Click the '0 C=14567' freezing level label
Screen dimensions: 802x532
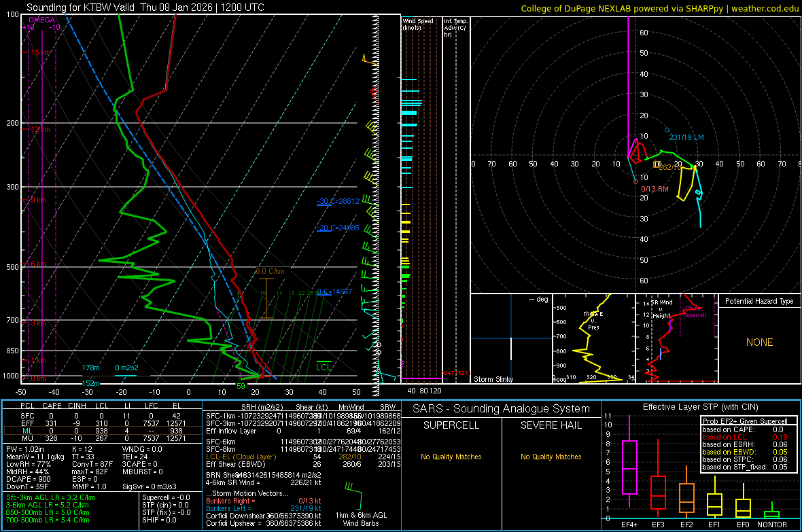pyautogui.click(x=335, y=291)
